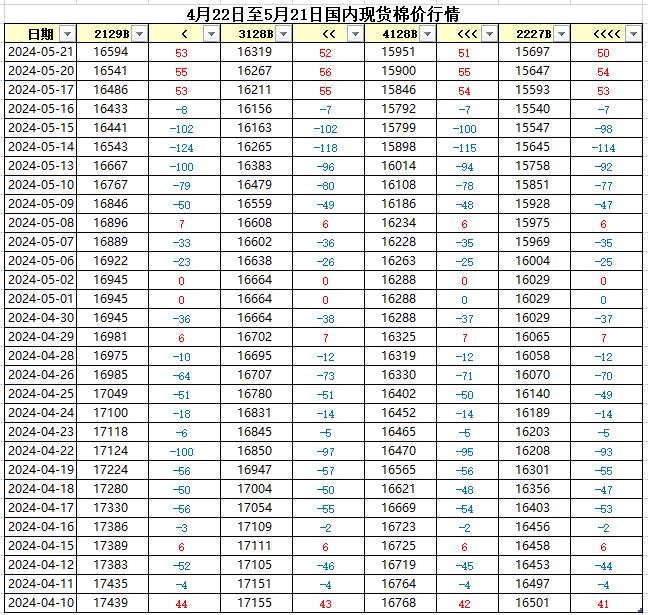Select 3128B price 17155

coord(255,603)
